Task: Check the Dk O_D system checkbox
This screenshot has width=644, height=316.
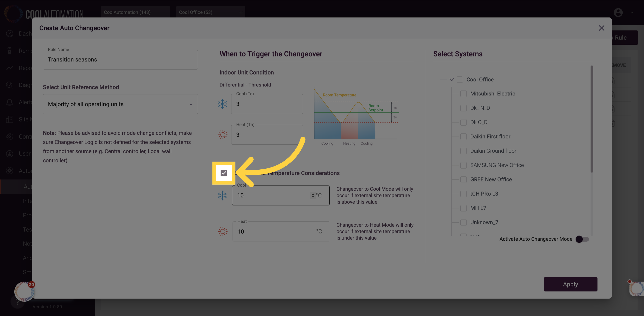Action: click(463, 122)
